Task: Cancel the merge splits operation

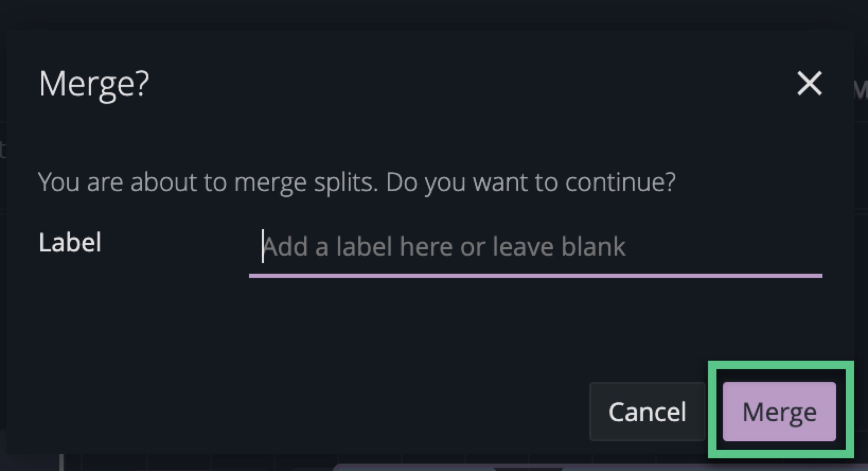Action: pos(647,412)
